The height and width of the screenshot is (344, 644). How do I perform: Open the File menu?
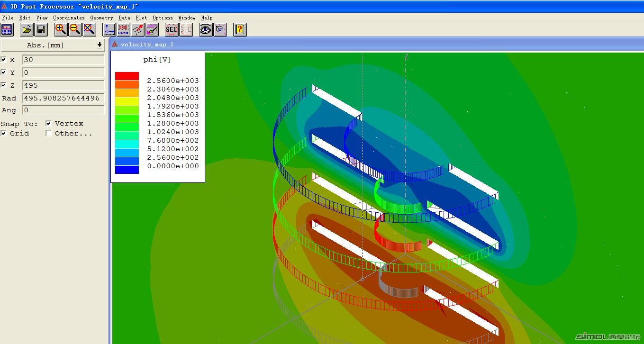pos(8,18)
